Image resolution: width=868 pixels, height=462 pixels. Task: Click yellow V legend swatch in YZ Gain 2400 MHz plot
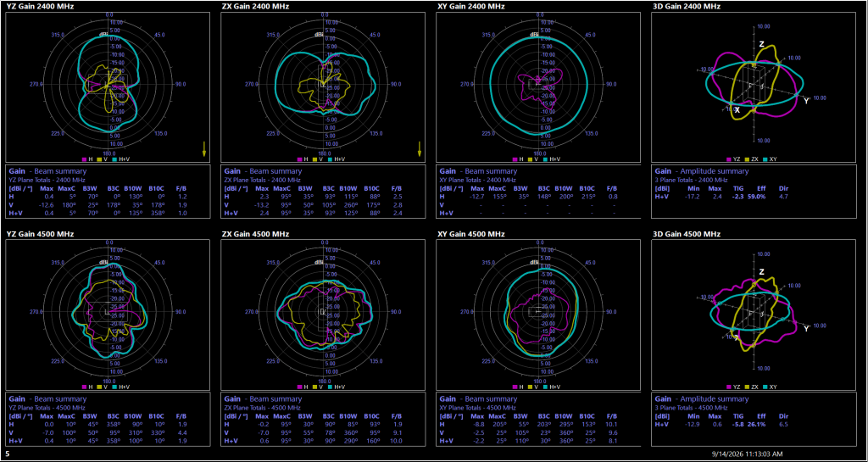click(98, 159)
